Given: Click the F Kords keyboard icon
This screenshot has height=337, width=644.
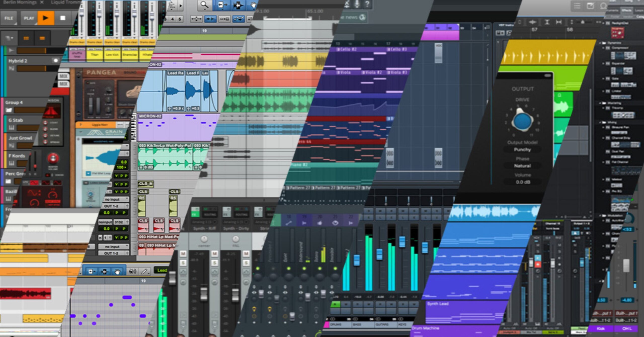Looking at the screenshot, I should (12, 163).
